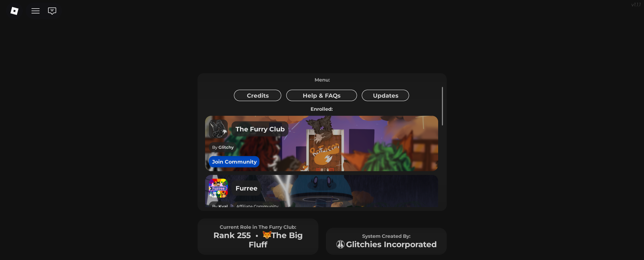Open Help & FAQs

pyautogui.click(x=321, y=95)
